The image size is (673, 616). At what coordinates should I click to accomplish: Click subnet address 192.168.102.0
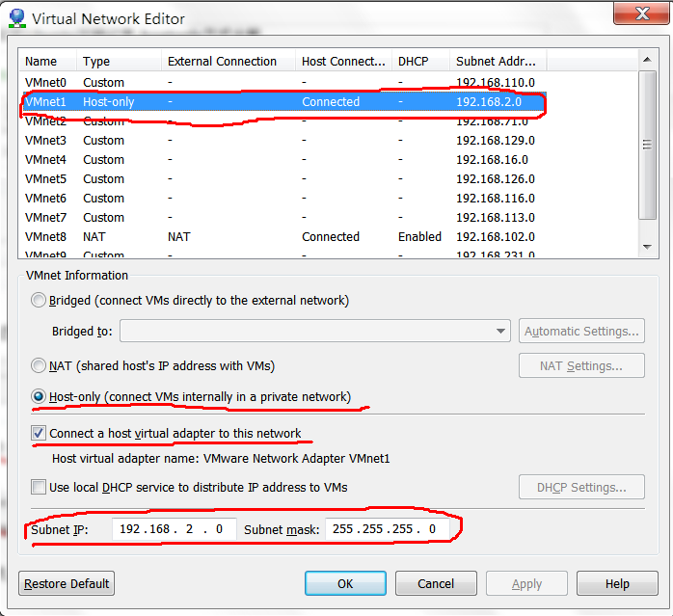(x=496, y=237)
